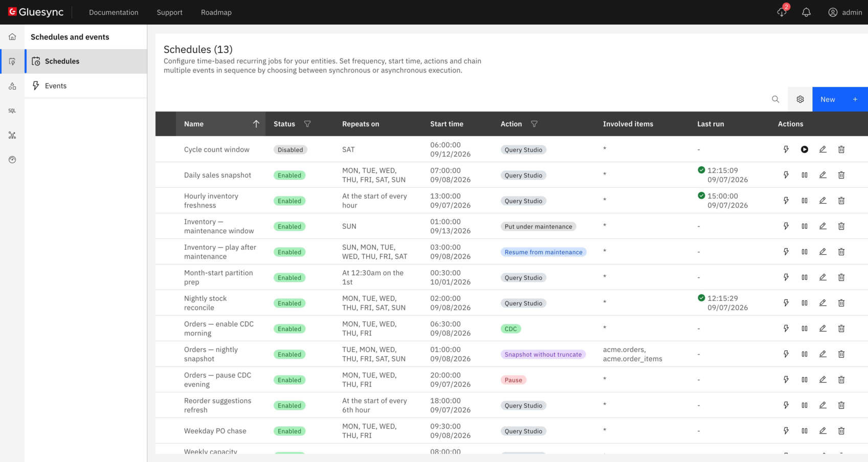868x462 pixels.
Task: Edit Orders nightly snapshot schedule
Action: tap(823, 354)
